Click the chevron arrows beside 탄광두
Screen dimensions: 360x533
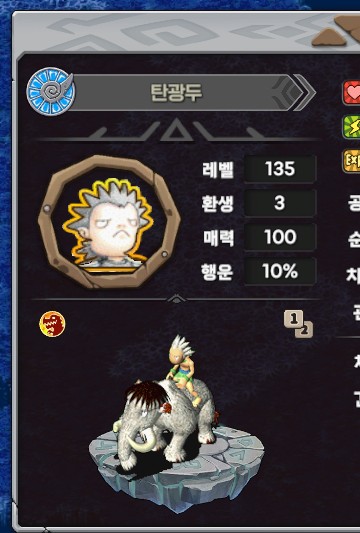[x=294, y=92]
